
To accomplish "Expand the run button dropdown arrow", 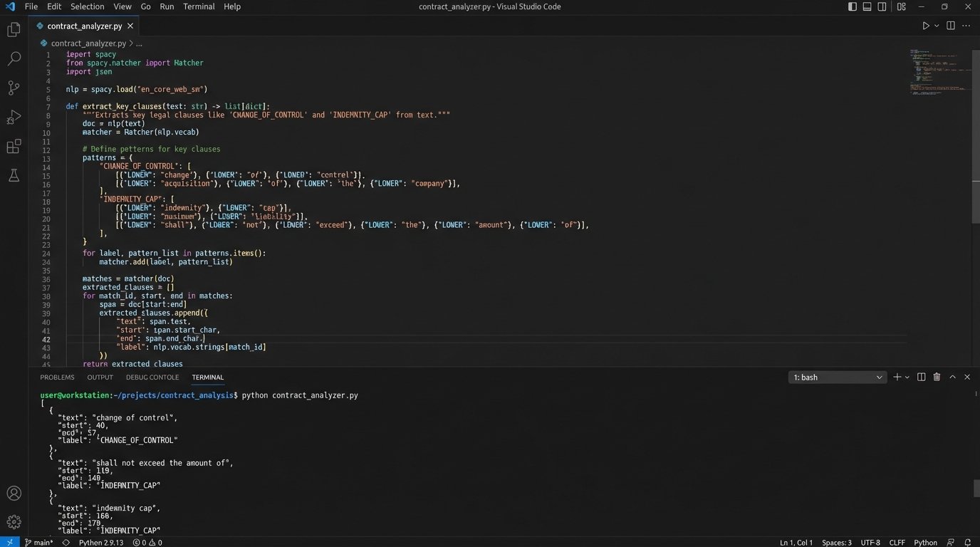I will (937, 26).
